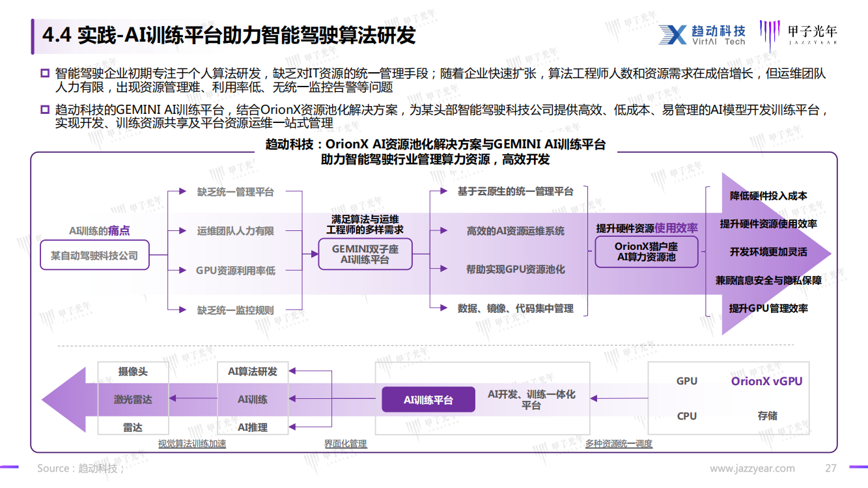Click 基于云原生的统一管理平台 text

516,191
